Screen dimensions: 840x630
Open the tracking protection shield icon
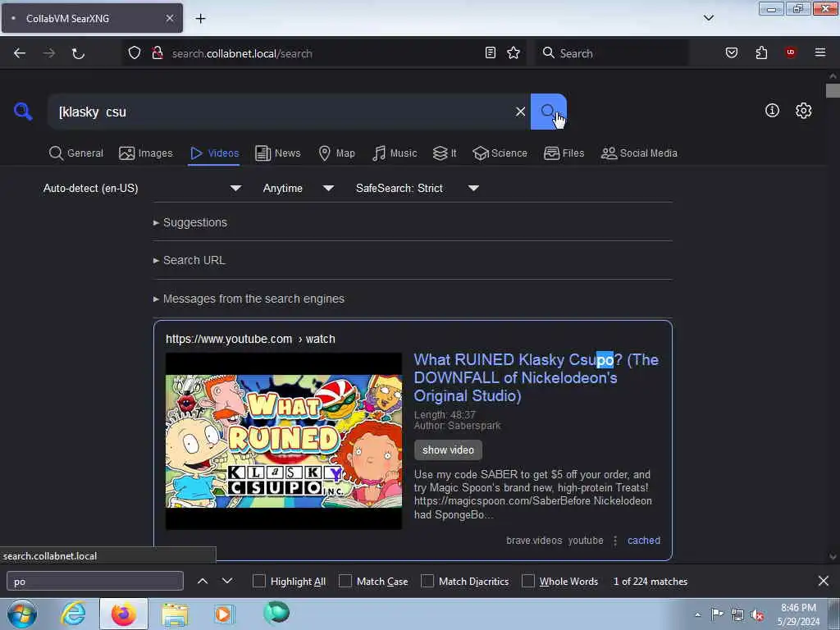click(x=135, y=53)
